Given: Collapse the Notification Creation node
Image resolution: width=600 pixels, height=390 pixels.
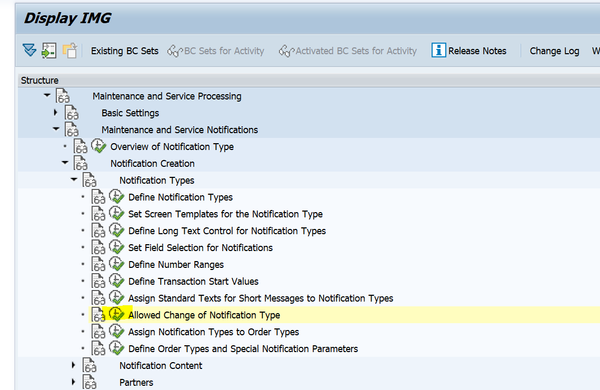Looking at the screenshot, I should [65, 162].
